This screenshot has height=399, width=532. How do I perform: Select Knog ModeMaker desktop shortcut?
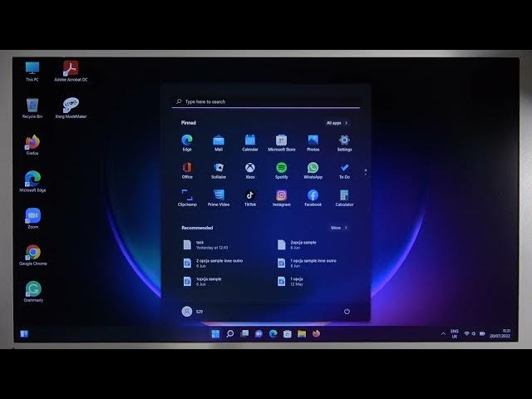tap(71, 108)
